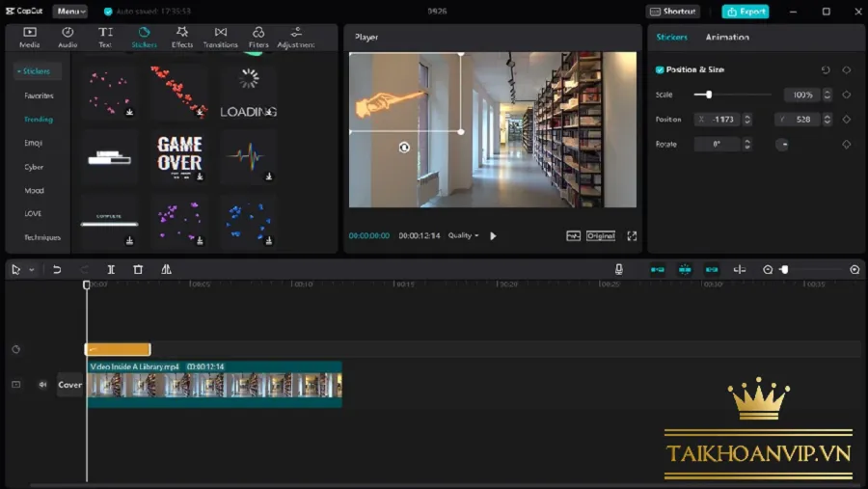Screen dimensions: 868x489
Task: Add a Rotate keyframe
Action: pyautogui.click(x=847, y=145)
